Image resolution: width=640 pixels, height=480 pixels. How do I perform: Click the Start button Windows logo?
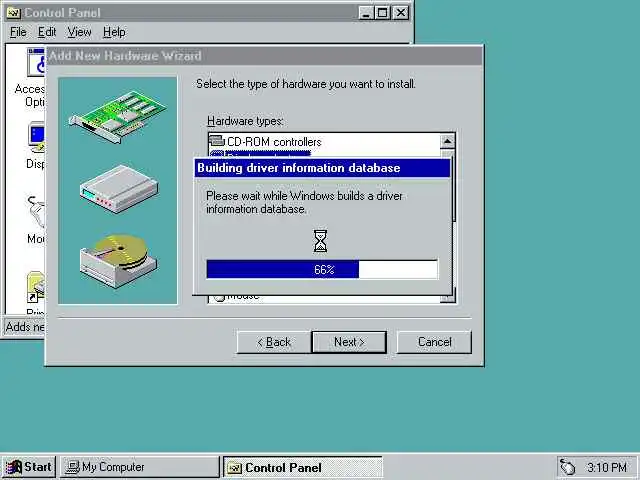point(13,467)
